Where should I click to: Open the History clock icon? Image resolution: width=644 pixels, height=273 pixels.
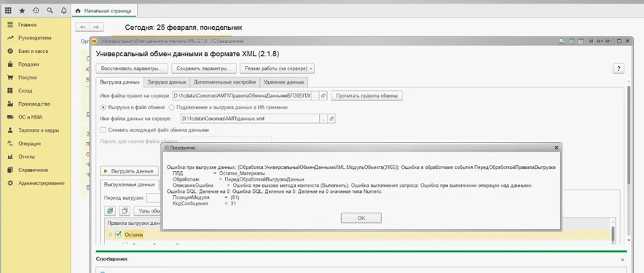click(36, 11)
